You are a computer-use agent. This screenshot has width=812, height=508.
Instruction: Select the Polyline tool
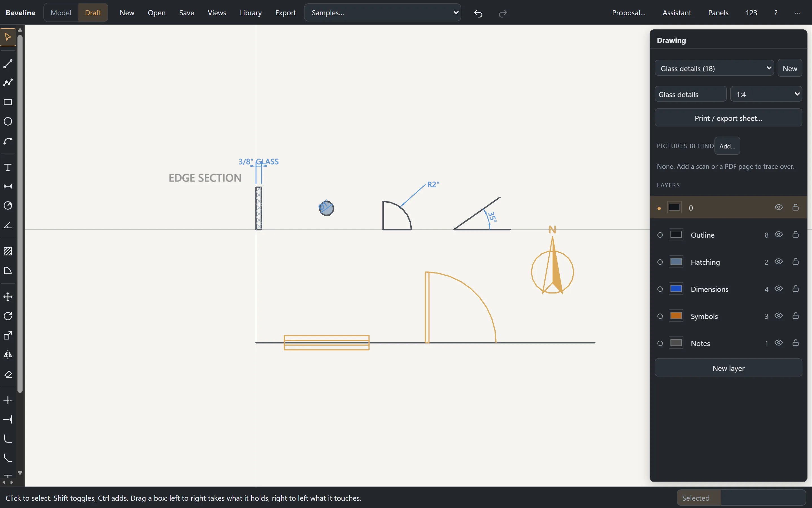8,83
